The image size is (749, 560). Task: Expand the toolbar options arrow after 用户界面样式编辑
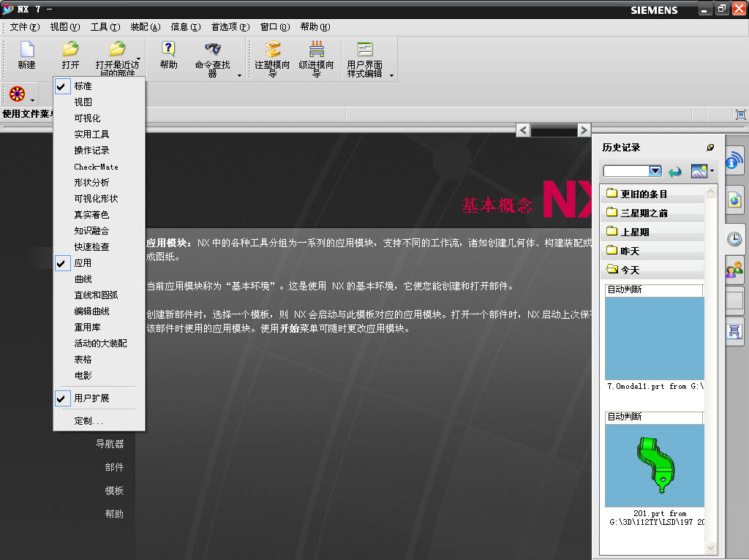(x=391, y=75)
